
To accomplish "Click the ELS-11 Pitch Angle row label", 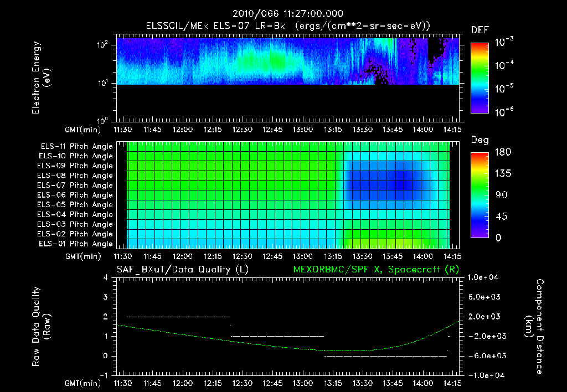I will [x=76, y=147].
